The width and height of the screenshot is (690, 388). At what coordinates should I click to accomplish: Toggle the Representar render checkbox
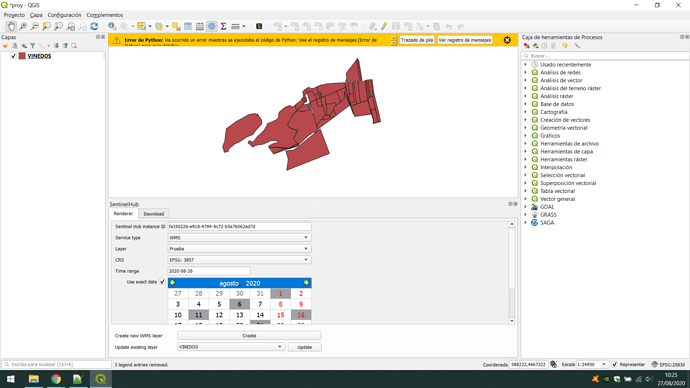point(615,365)
